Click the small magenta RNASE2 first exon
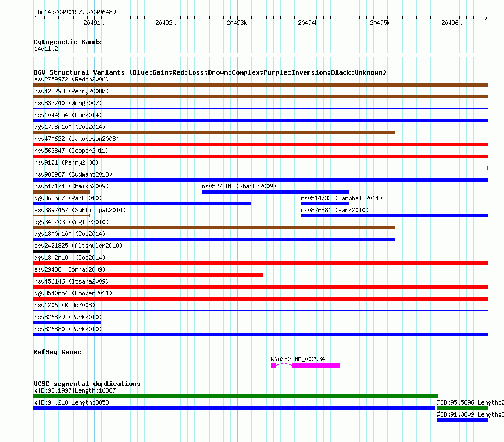Image resolution: width=504 pixels, height=442 pixels. pos(274,366)
